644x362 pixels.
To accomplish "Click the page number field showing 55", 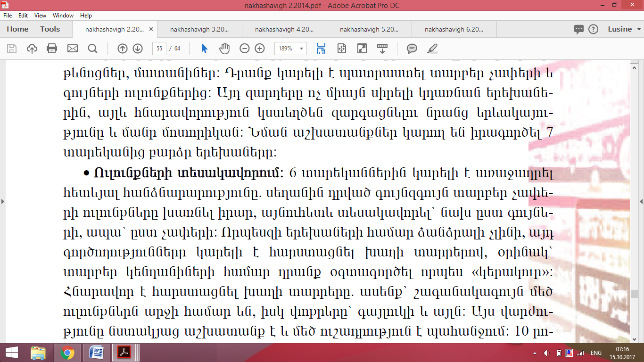I will [x=159, y=49].
